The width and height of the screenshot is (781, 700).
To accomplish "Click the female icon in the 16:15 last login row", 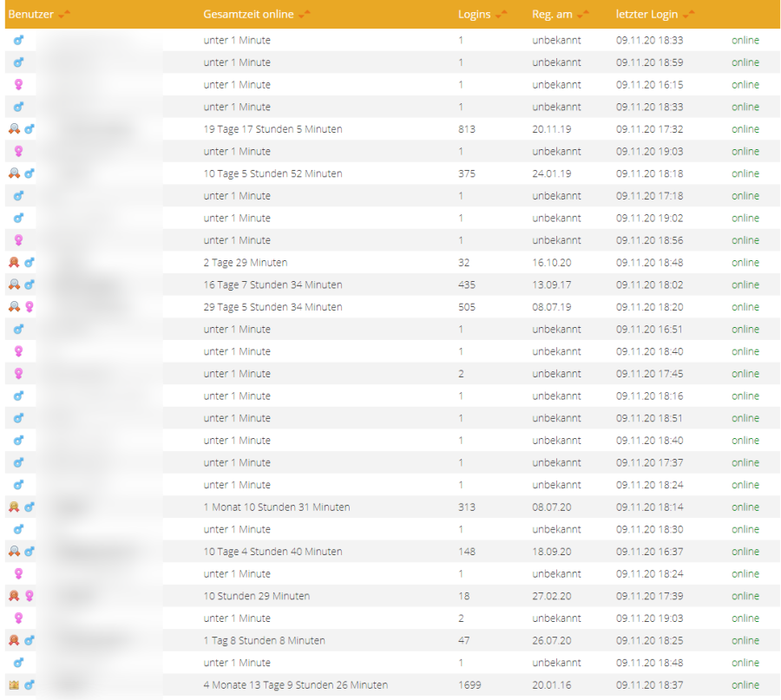I will tap(19, 85).
